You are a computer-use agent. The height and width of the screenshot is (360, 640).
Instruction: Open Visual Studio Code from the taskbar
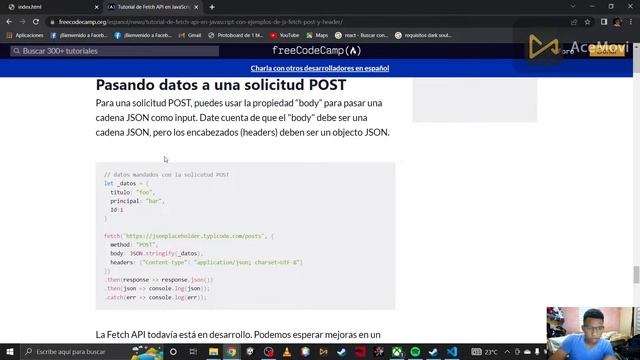tap(452, 351)
